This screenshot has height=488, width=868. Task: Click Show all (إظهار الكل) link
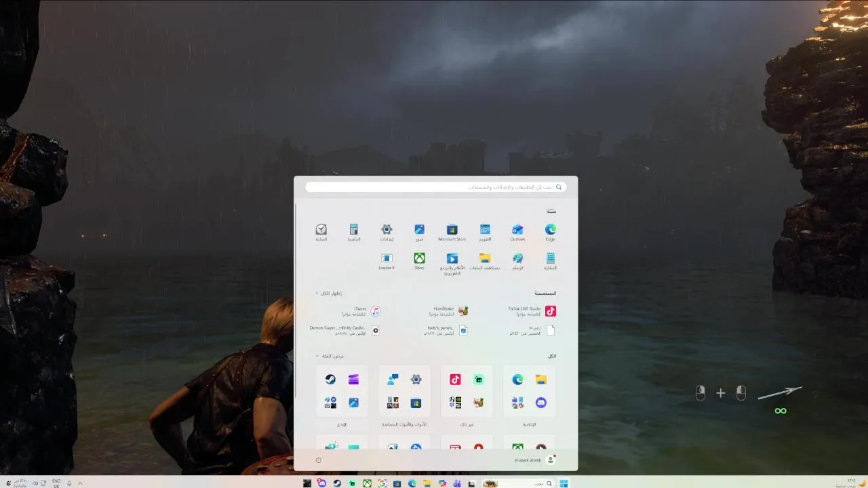(328, 293)
